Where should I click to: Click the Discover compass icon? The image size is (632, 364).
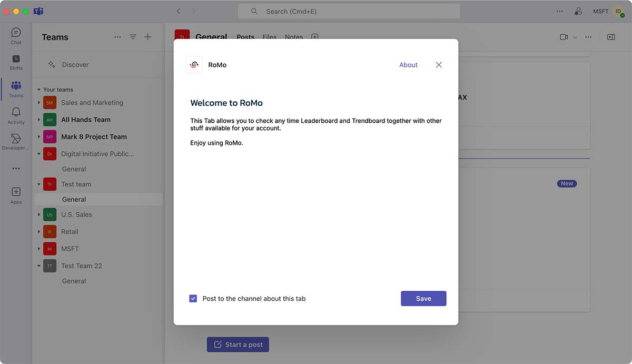click(x=52, y=64)
